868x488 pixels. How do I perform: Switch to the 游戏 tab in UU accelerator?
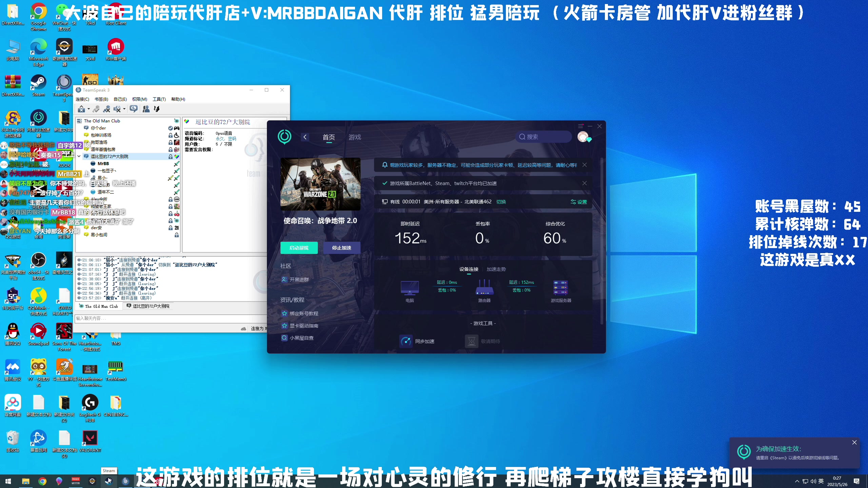pos(355,137)
